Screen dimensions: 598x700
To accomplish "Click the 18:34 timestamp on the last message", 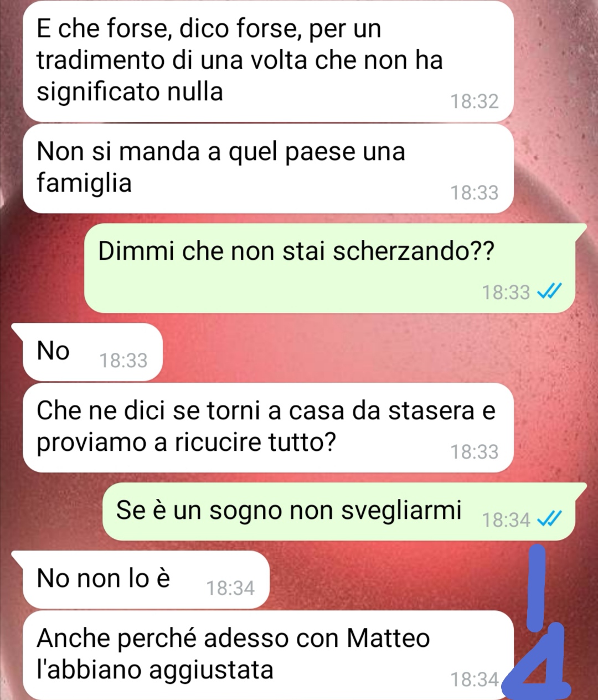I will (x=475, y=680).
